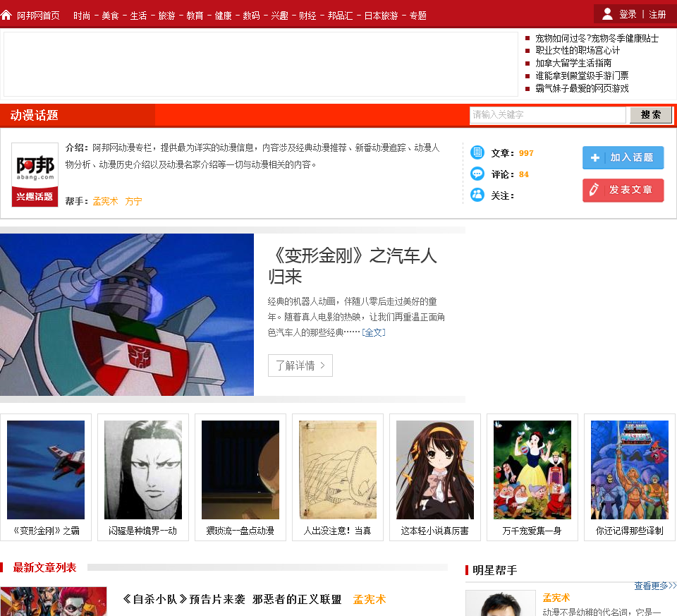This screenshot has width=677, height=616.
Task: Go to the 数码 section
Action: 251,16
